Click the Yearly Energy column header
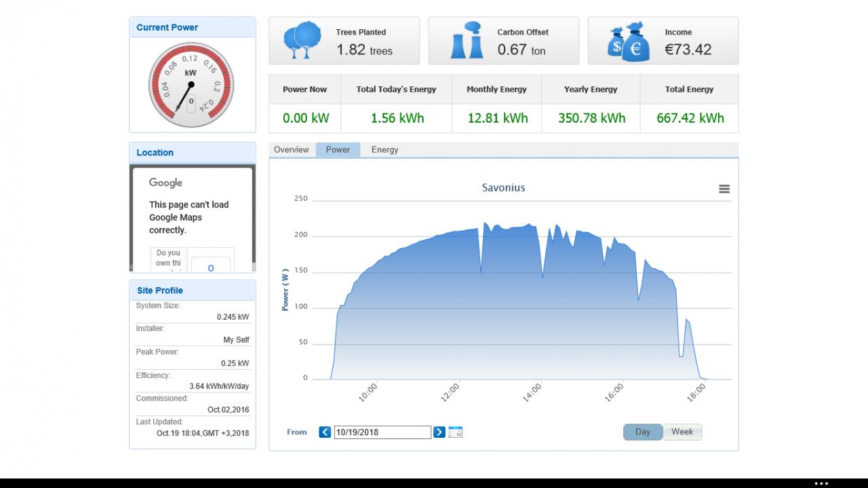Screen dimensions: 868x488 coord(591,90)
